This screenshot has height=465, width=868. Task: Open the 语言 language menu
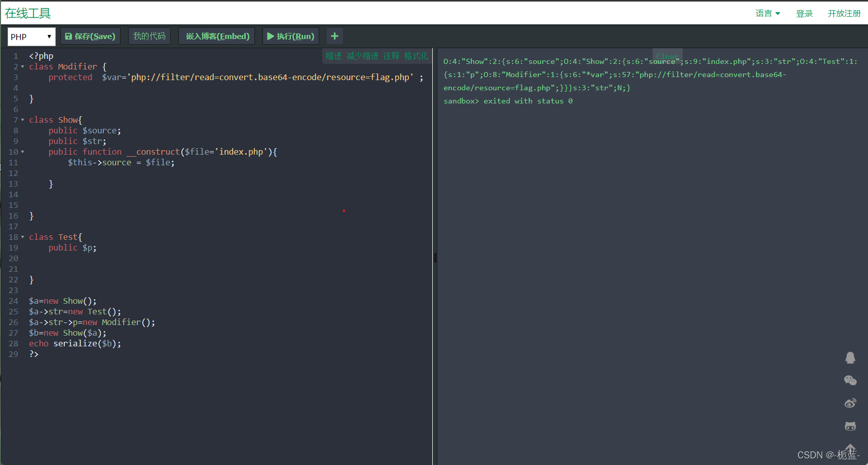click(768, 13)
